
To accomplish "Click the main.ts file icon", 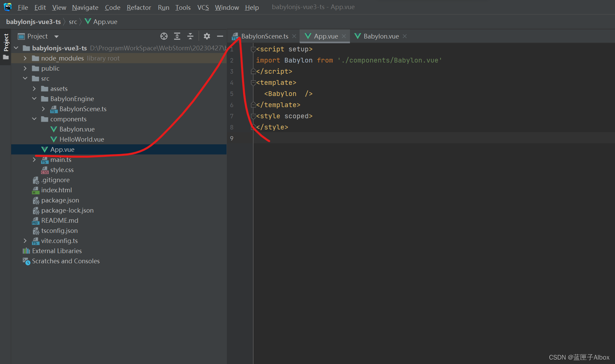I will 45,160.
